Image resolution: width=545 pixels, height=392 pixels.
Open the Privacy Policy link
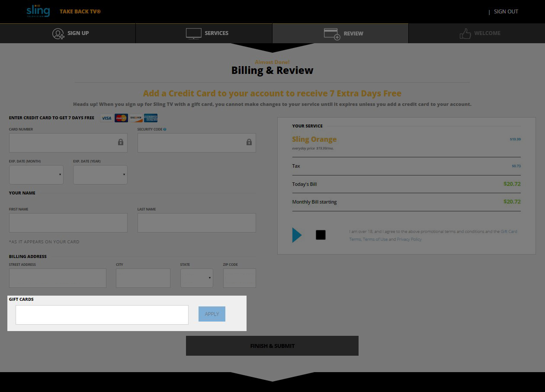[x=409, y=239]
